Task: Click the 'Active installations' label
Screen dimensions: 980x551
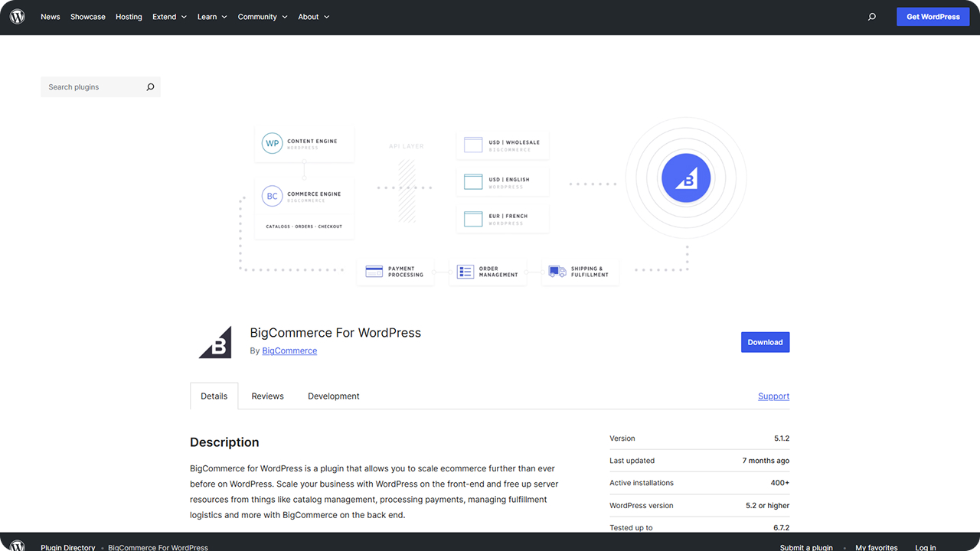Action: tap(642, 483)
